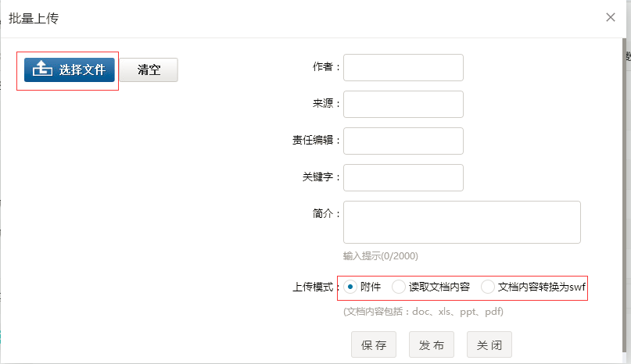The height and width of the screenshot is (364, 631).
Task: Click the 关闭 button at the bottom
Action: [x=489, y=344]
